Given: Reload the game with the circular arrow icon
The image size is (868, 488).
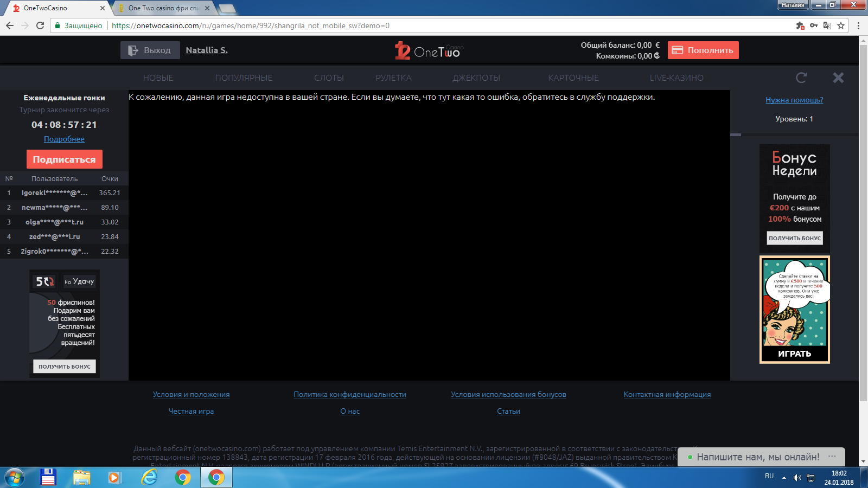Looking at the screenshot, I should pyautogui.click(x=801, y=78).
